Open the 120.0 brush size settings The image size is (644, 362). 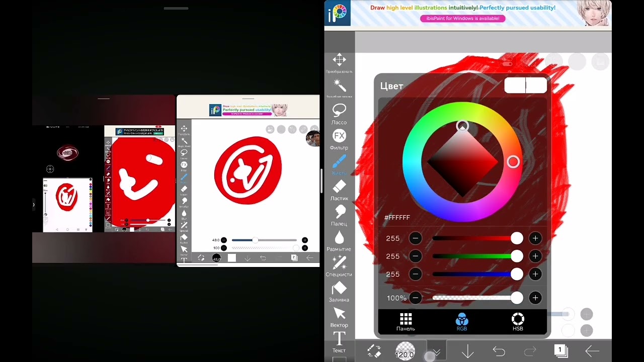tap(405, 351)
